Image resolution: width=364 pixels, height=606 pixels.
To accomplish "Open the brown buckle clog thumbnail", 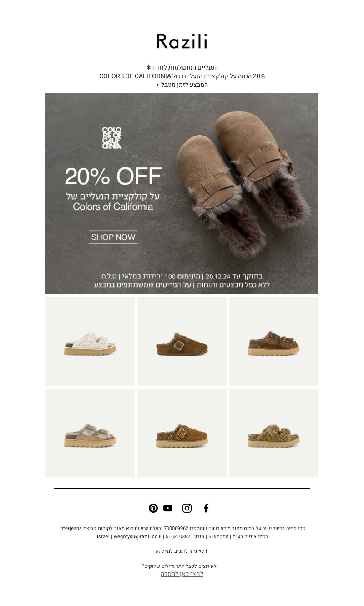I will [x=182, y=341].
